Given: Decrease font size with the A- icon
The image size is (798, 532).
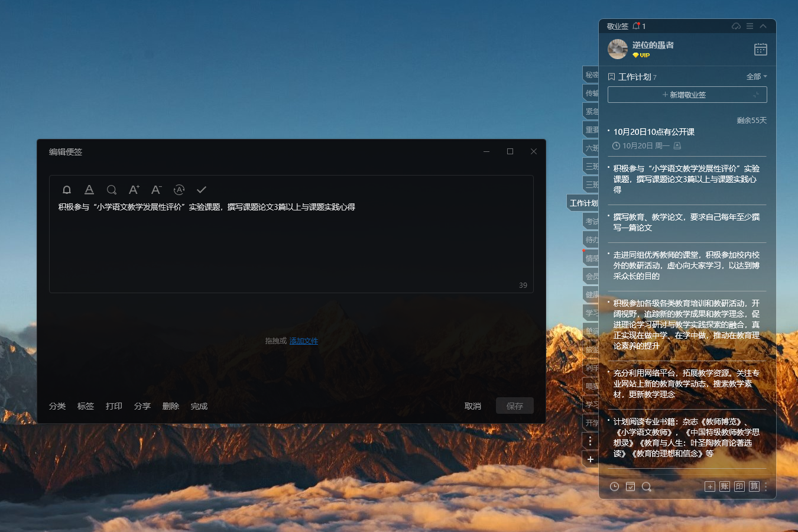Looking at the screenshot, I should click(156, 190).
